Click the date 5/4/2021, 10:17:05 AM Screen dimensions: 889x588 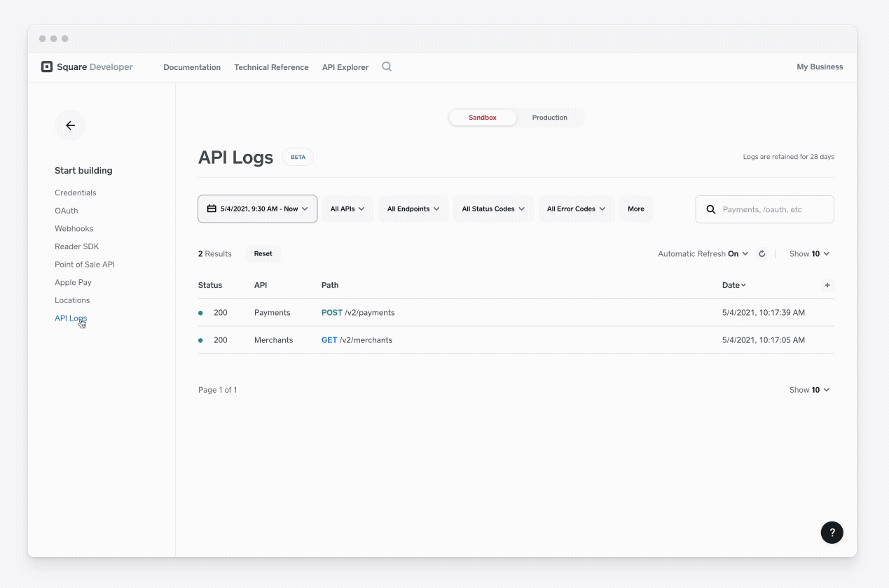pos(764,340)
